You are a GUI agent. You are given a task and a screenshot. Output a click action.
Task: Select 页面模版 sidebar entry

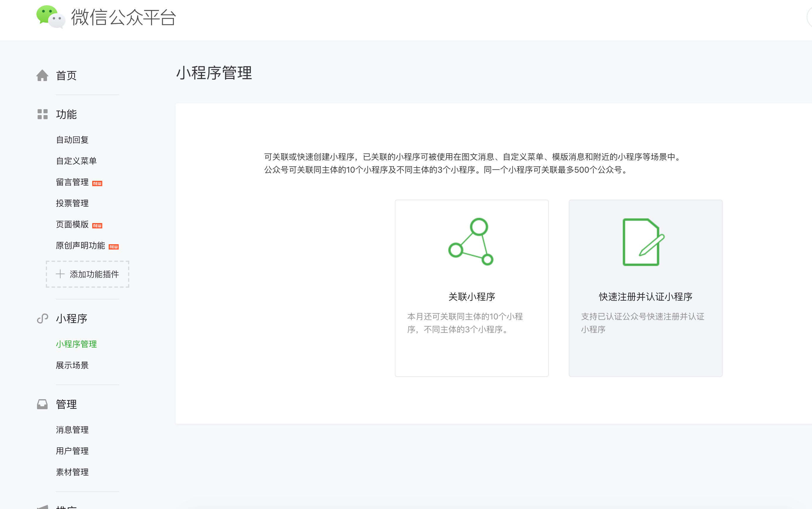(x=72, y=225)
